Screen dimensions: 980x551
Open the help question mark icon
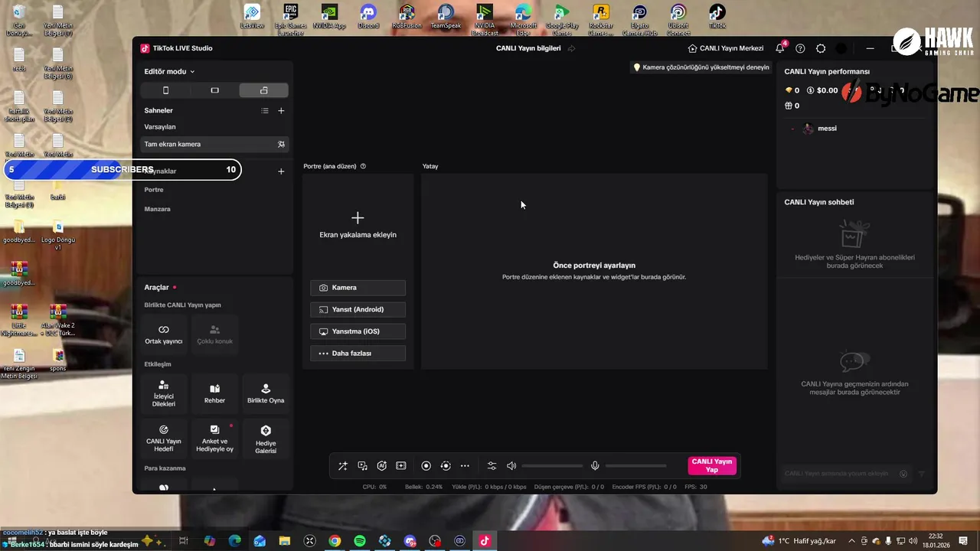(x=800, y=48)
